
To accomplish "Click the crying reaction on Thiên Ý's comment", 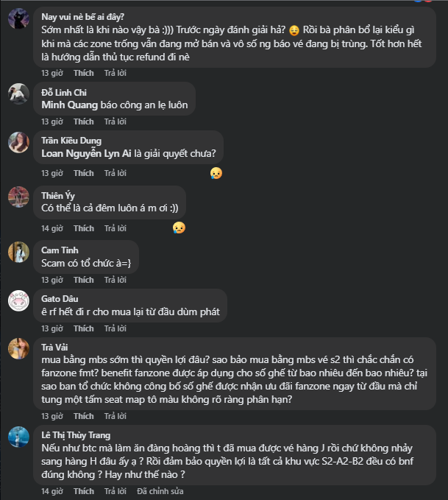I will (x=179, y=228).
